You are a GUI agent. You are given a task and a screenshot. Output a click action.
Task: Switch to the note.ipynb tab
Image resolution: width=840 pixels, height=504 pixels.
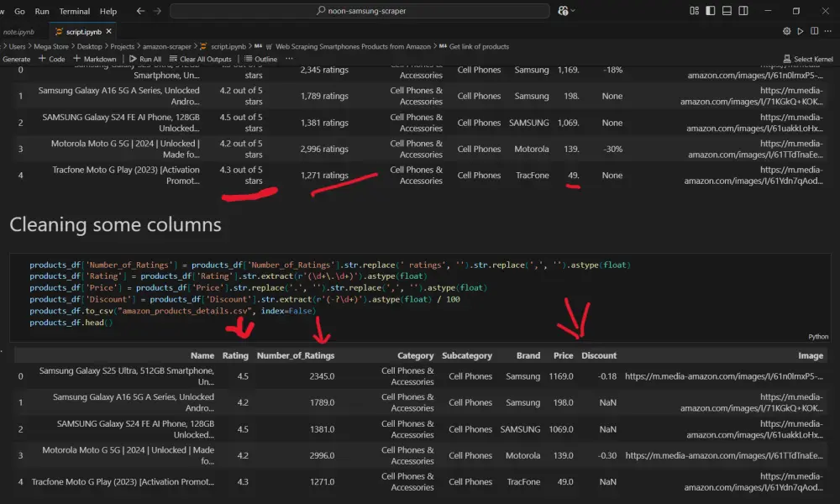(x=20, y=31)
